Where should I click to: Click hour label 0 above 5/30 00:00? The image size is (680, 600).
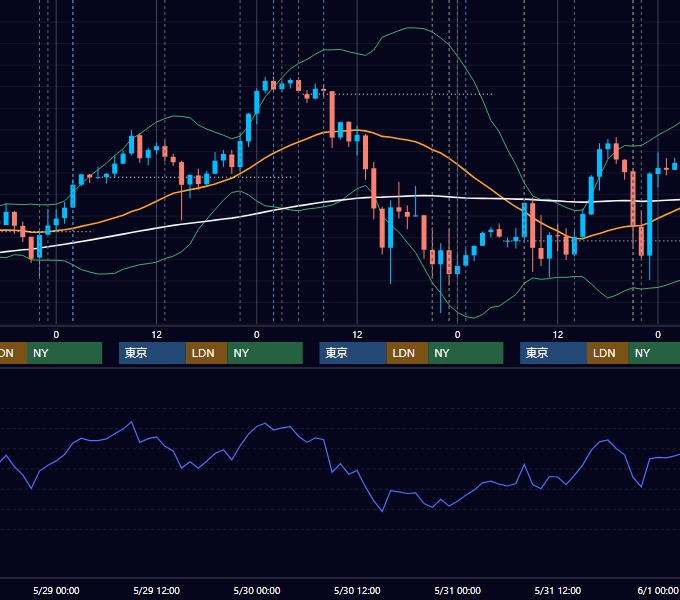(x=257, y=335)
